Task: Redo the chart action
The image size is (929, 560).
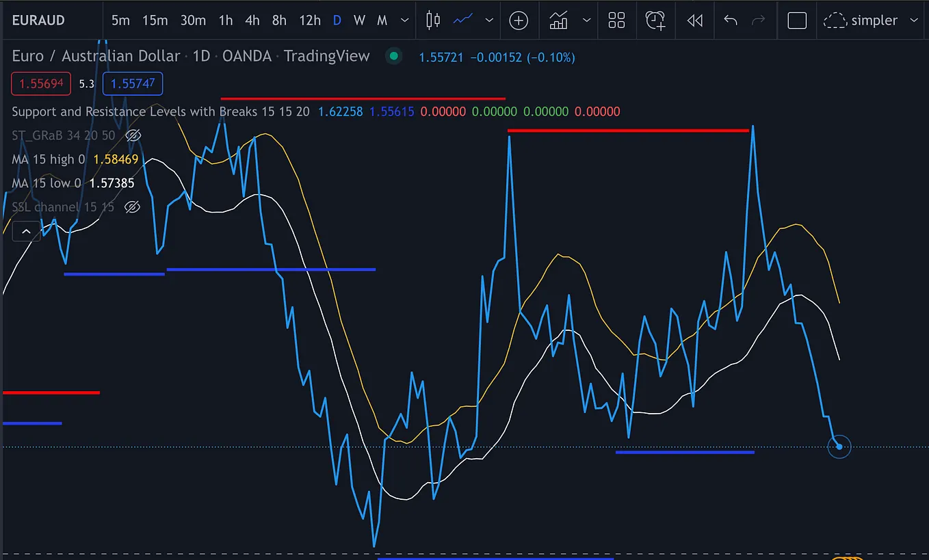Action: coord(759,21)
